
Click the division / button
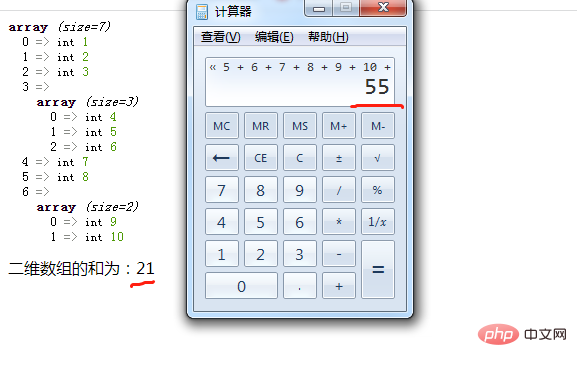[x=339, y=190]
